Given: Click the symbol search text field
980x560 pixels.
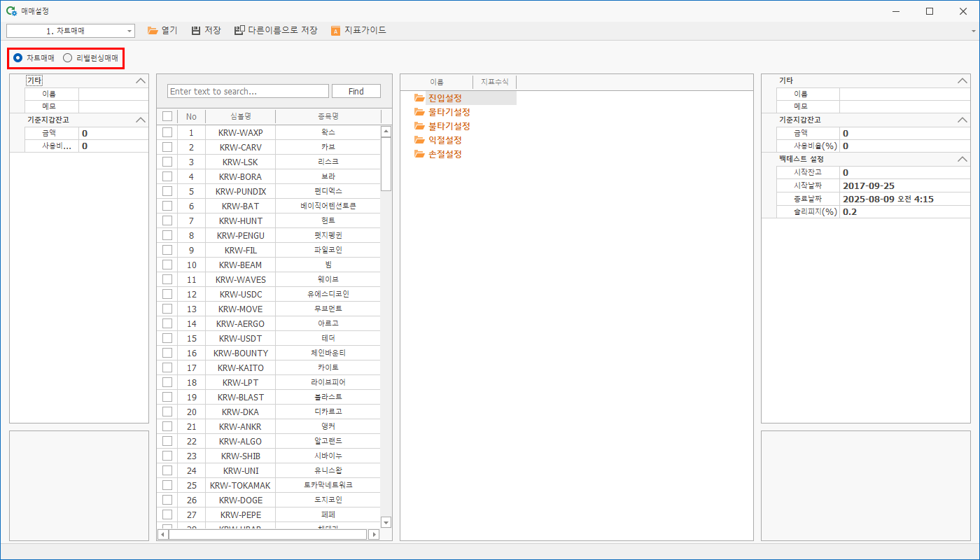Looking at the screenshot, I should coord(248,91).
